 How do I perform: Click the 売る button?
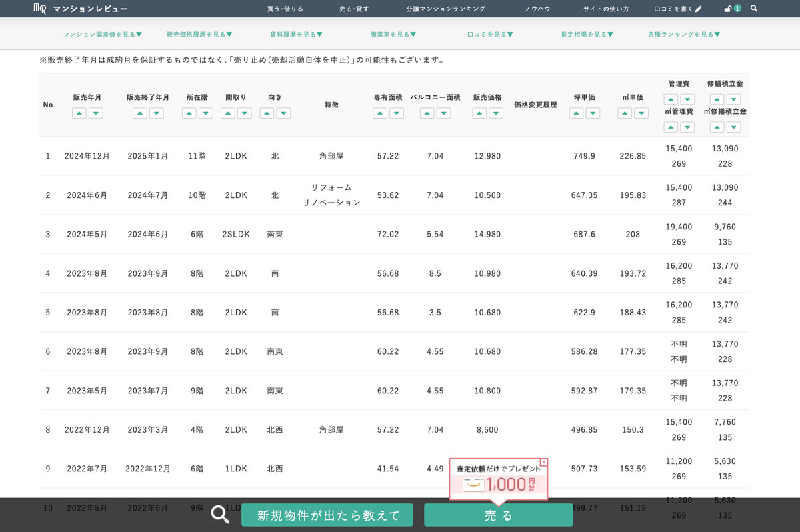click(x=498, y=515)
